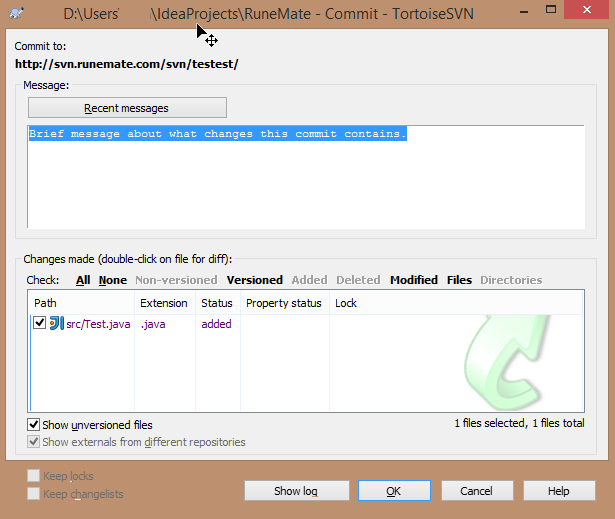Image resolution: width=615 pixels, height=519 pixels.
Task: Close the TortoiseSVN Commit window
Action: [587, 10]
